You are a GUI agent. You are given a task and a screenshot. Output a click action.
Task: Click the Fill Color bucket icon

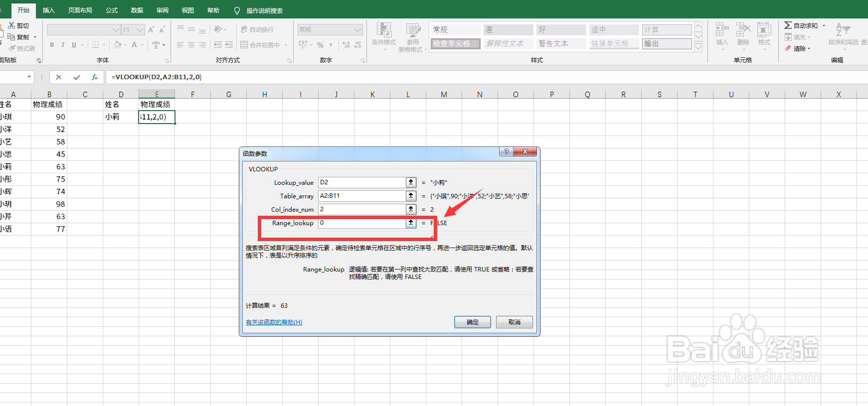point(118,45)
